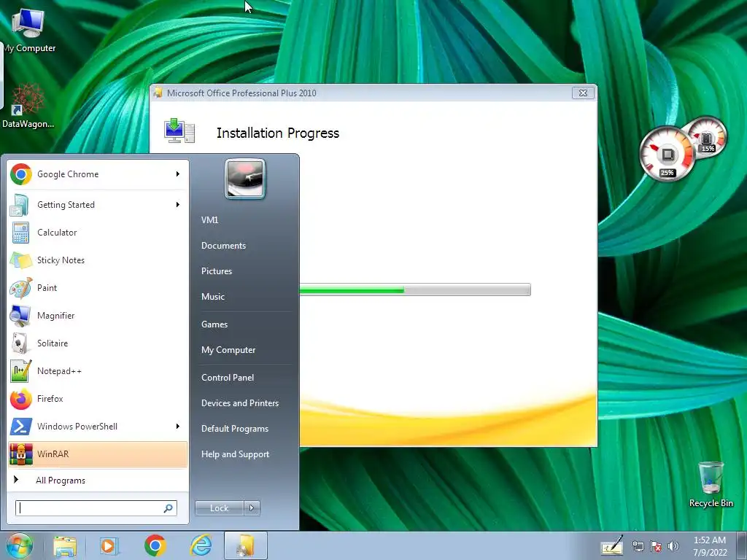Open shutdown options arrow beside Lock
The width and height of the screenshot is (747, 560).
pyautogui.click(x=252, y=508)
